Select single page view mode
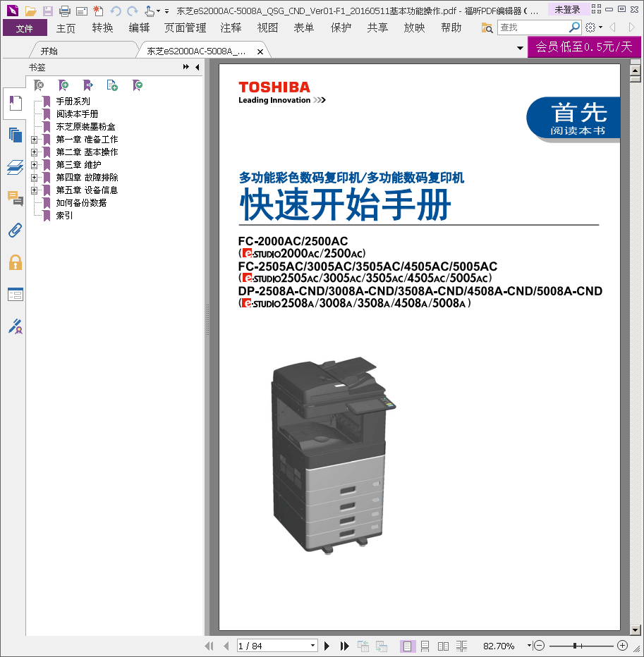Viewport: 644px width, 657px height. coord(407,646)
